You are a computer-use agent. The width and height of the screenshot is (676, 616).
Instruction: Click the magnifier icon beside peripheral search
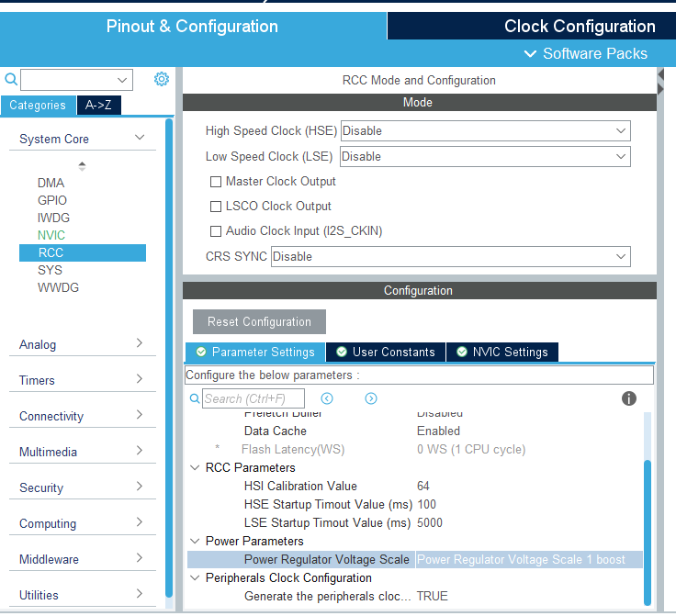(x=11, y=79)
